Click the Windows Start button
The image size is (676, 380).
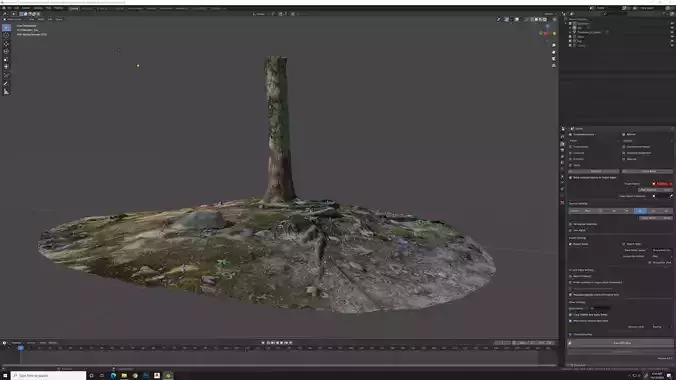[x=5, y=376]
